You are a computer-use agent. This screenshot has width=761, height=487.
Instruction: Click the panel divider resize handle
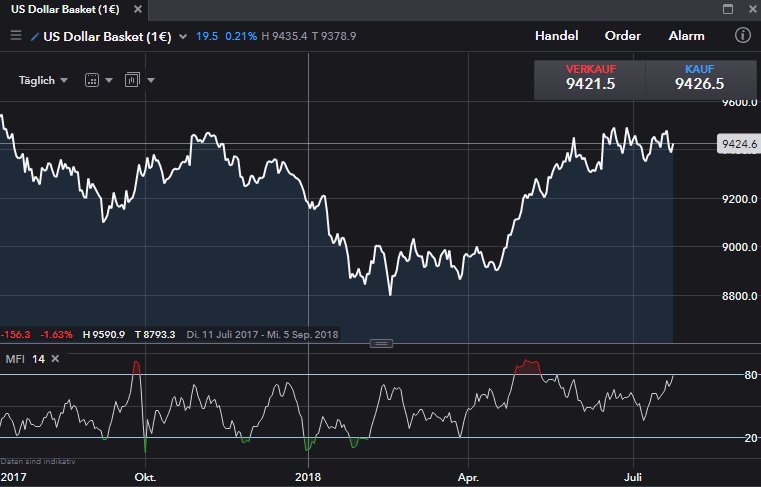pos(381,343)
